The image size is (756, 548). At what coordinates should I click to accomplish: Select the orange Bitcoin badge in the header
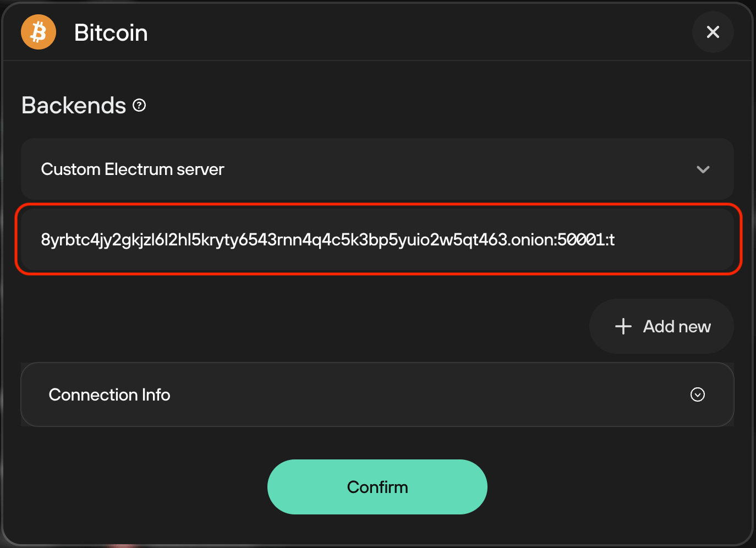[x=38, y=32]
